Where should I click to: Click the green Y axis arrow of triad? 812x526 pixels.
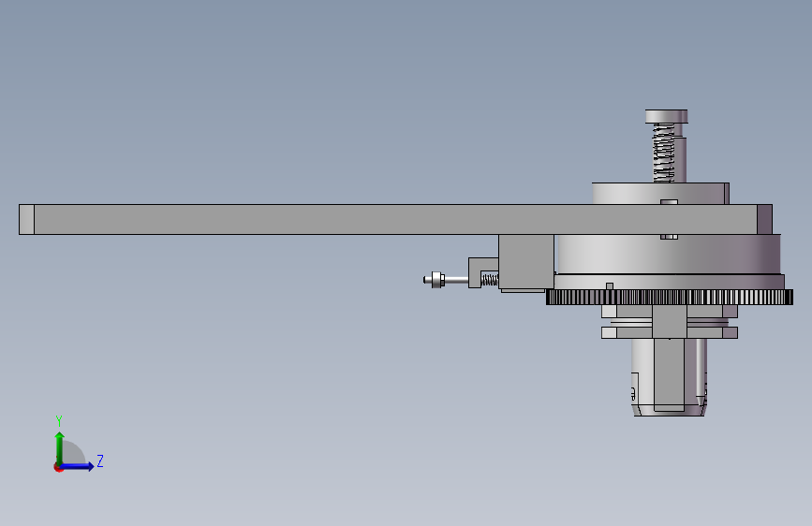[60, 448]
